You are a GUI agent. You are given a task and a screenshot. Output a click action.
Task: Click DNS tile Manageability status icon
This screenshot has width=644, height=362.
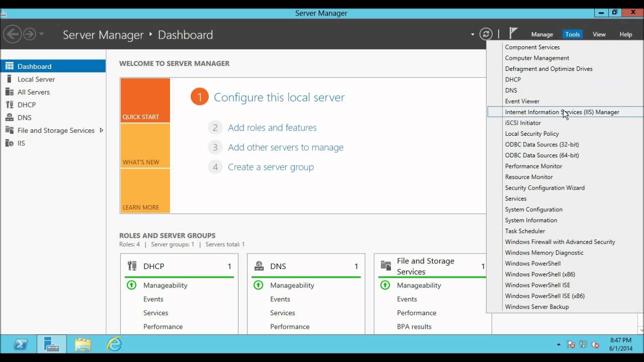258,285
